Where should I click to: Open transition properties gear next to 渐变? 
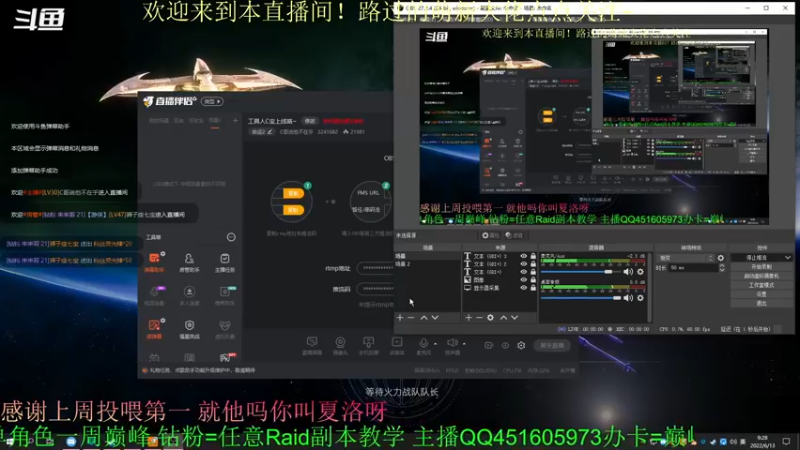tap(720, 258)
